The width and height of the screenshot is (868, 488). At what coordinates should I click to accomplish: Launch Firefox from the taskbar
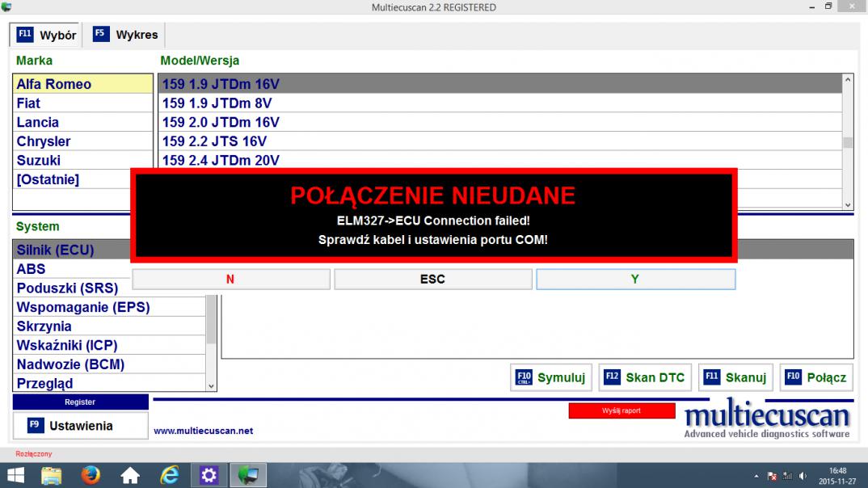(x=91, y=475)
